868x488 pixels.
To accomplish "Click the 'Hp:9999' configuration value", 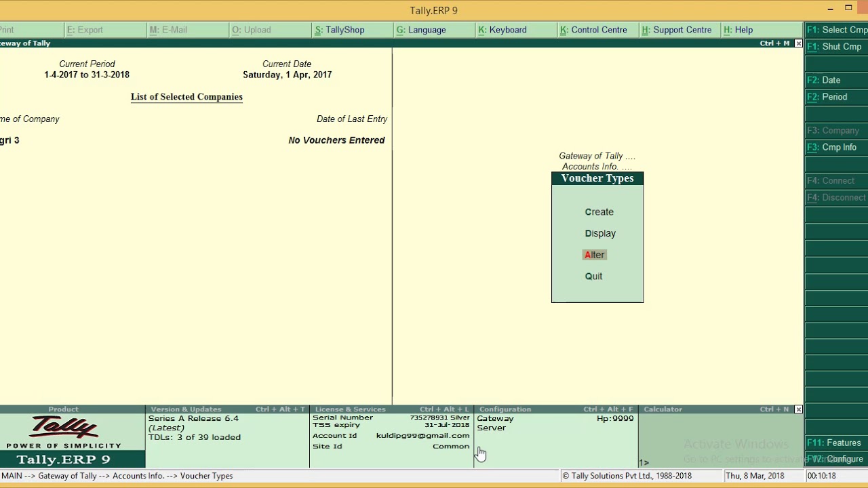I will pos(615,419).
